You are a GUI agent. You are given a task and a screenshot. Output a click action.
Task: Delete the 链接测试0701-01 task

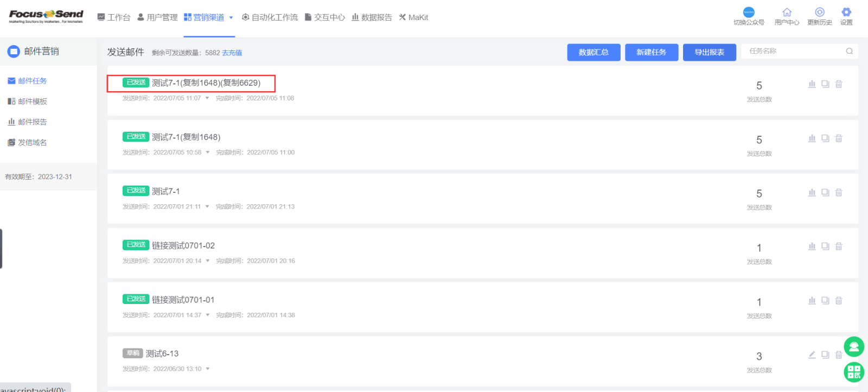839,301
